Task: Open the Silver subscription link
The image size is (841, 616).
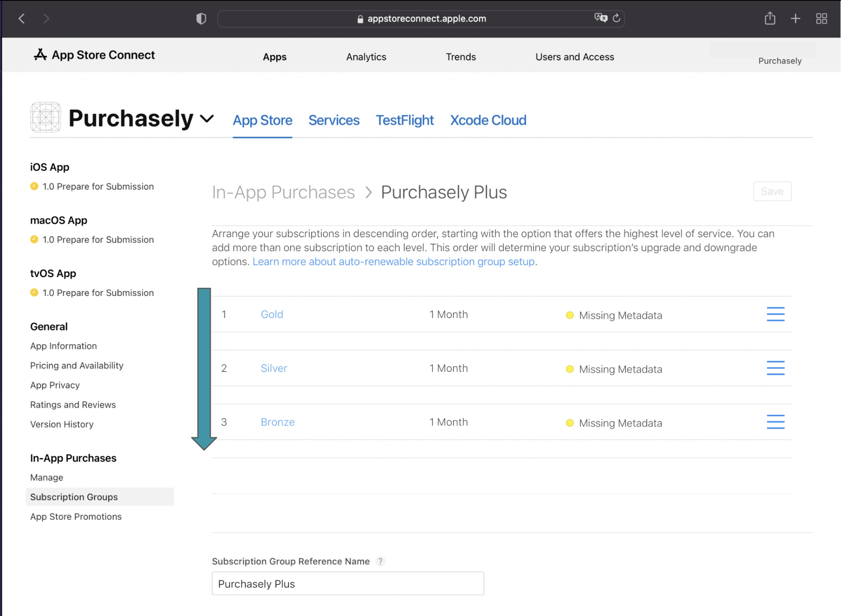Action: click(274, 368)
